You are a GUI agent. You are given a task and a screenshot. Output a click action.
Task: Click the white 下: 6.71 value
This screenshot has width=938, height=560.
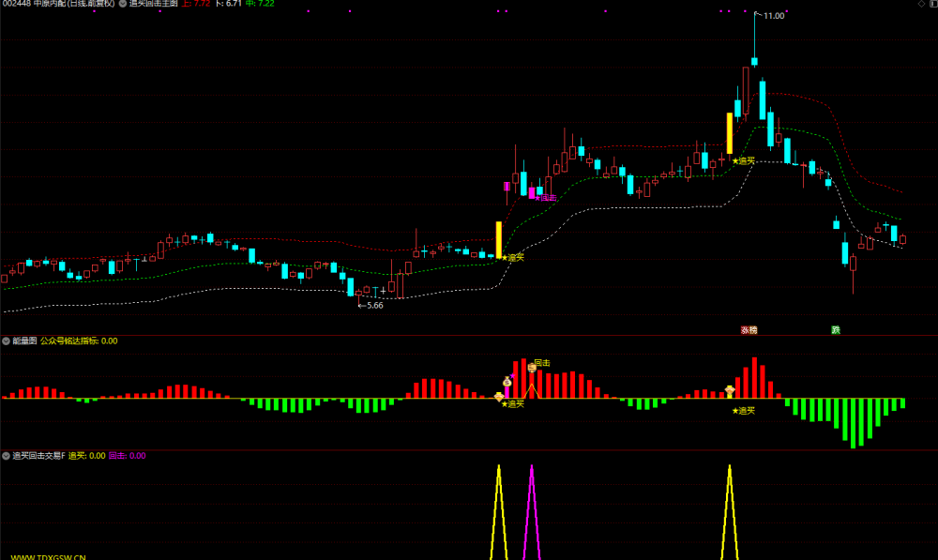point(229,4)
